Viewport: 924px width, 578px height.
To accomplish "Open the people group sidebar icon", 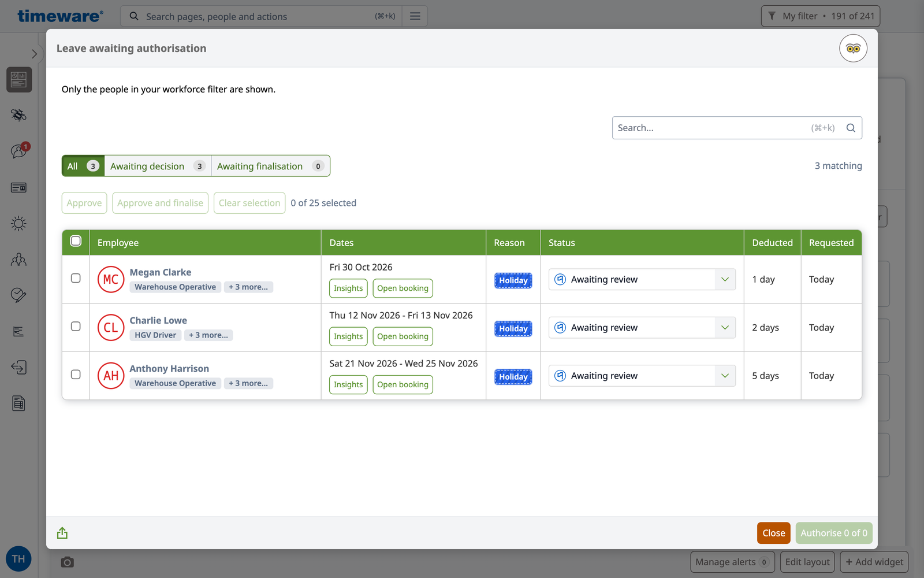I will (x=19, y=260).
